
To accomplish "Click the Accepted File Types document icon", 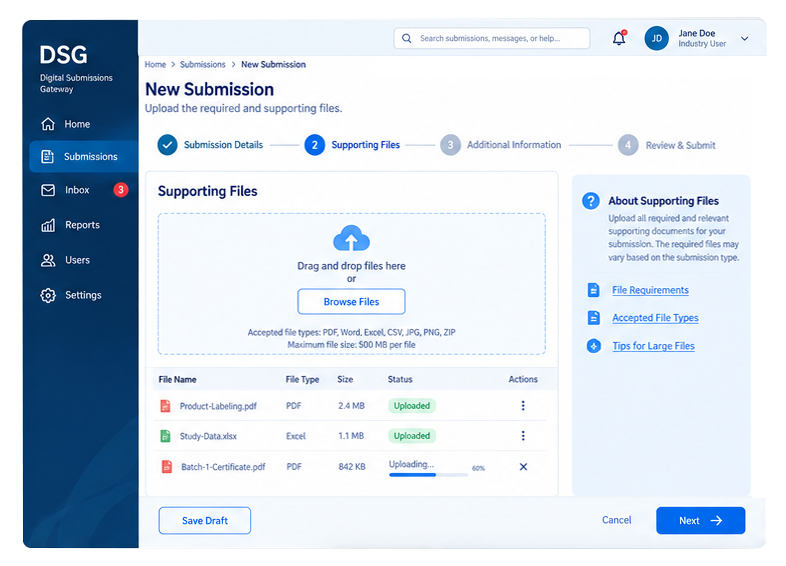I will 594,318.
